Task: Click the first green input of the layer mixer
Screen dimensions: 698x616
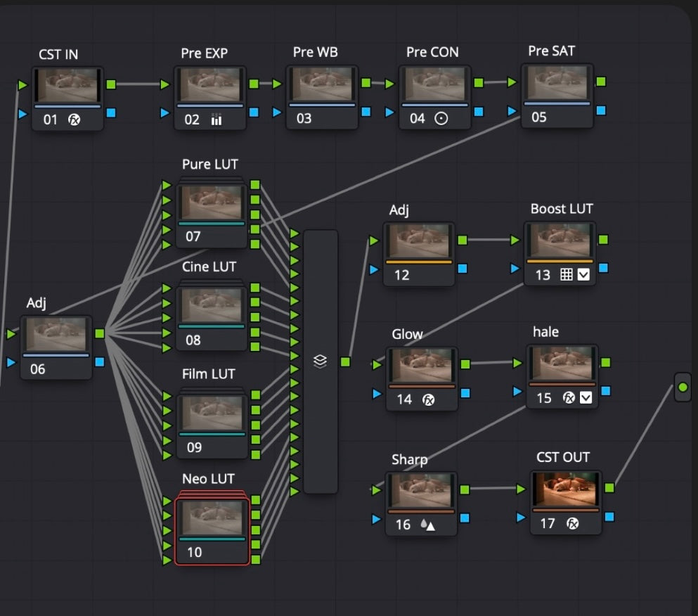Action: (x=295, y=233)
